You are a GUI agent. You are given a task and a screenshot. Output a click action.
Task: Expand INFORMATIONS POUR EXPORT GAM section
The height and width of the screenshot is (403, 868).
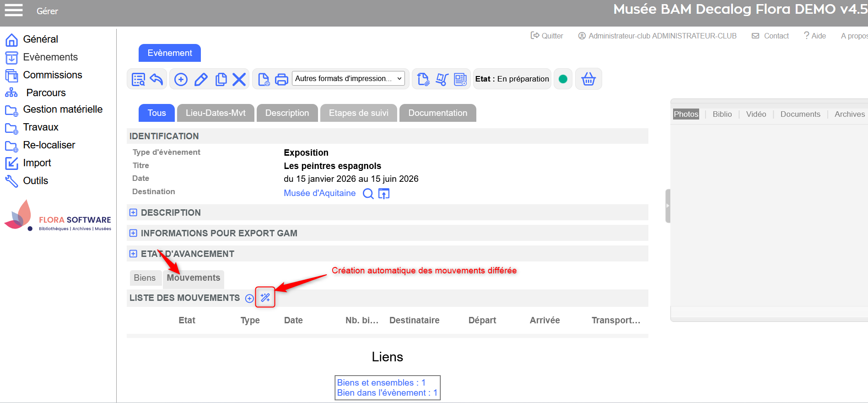133,233
